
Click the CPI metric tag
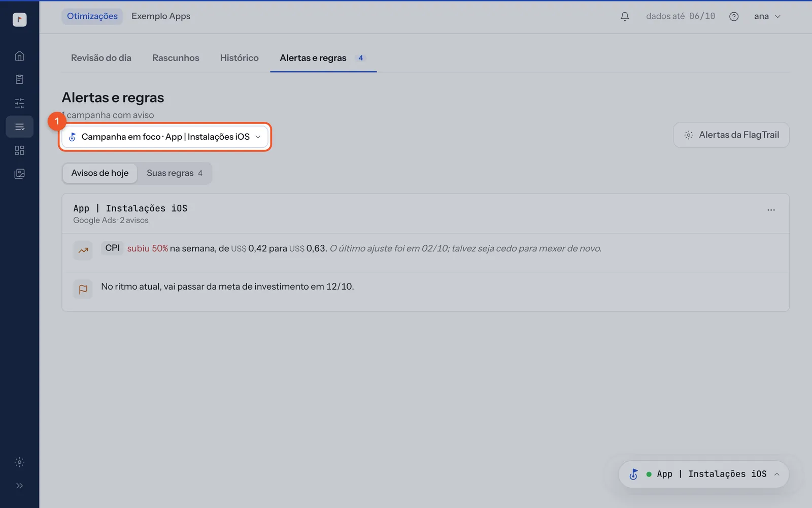point(112,248)
